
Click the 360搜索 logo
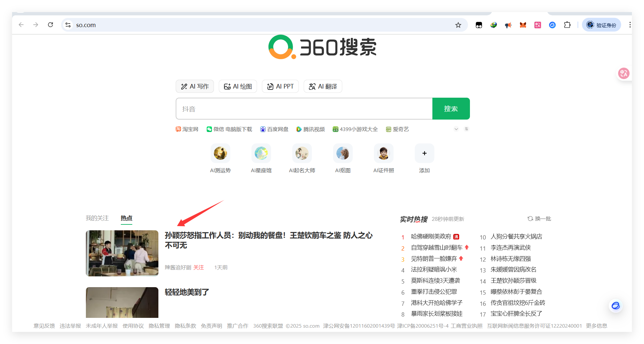point(322,47)
